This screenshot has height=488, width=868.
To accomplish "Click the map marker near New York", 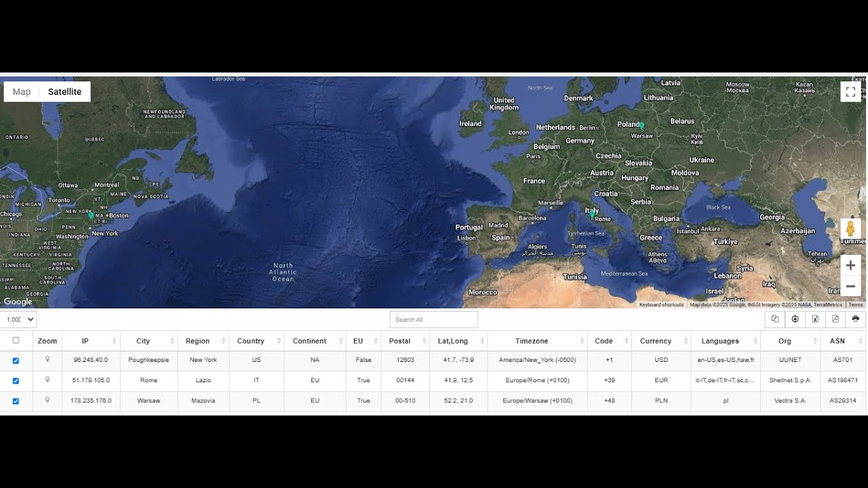I will coord(91,215).
